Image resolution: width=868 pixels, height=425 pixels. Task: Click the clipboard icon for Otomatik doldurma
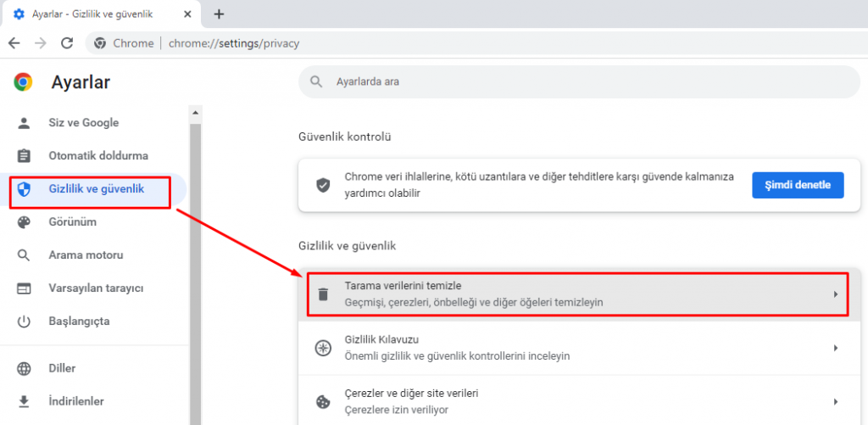click(24, 156)
